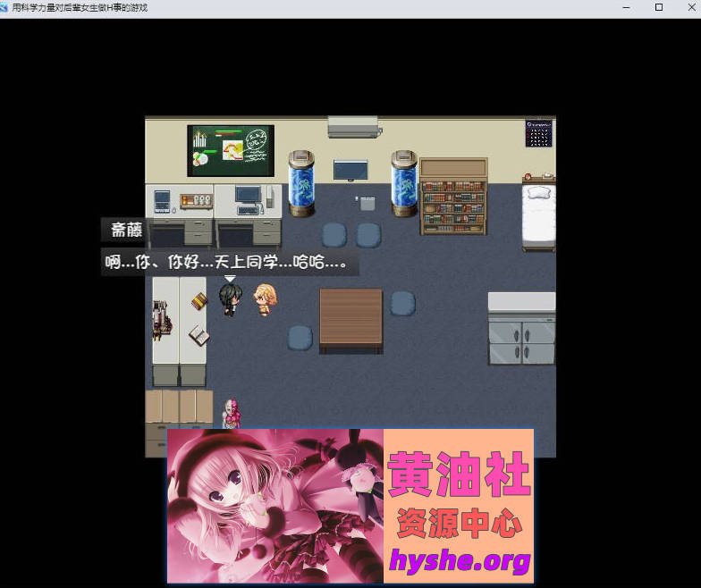Click the app icon in the title bar
This screenshot has height=588, width=701.
coord(4,7)
